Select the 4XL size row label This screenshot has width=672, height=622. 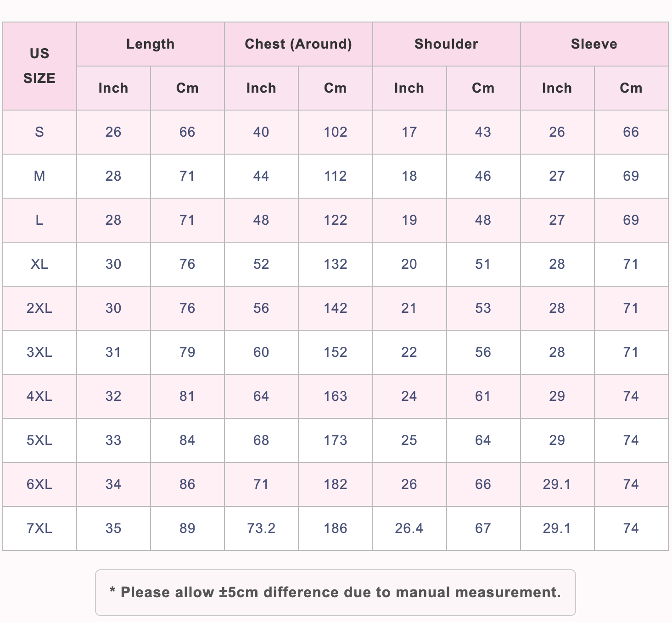(39, 396)
